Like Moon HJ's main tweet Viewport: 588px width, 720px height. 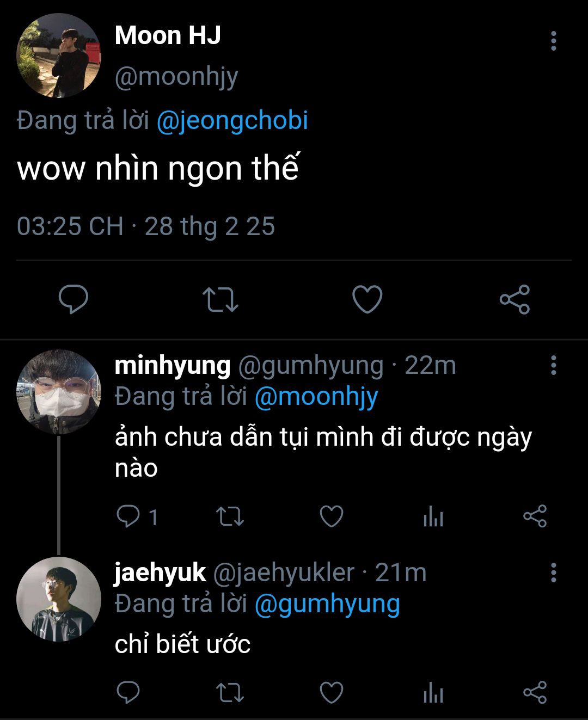click(x=367, y=299)
